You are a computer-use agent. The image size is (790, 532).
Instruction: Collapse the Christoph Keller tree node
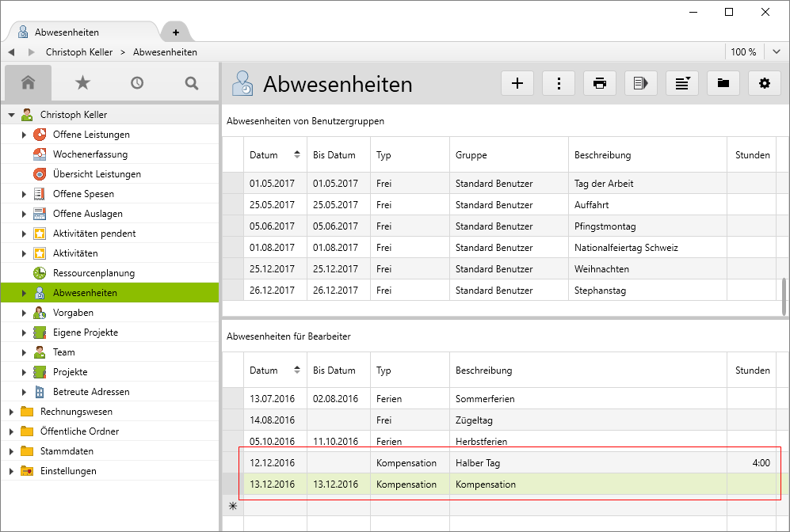[11, 115]
